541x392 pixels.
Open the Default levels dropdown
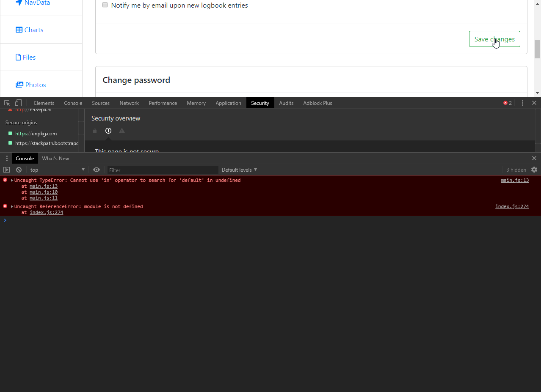coord(239,170)
